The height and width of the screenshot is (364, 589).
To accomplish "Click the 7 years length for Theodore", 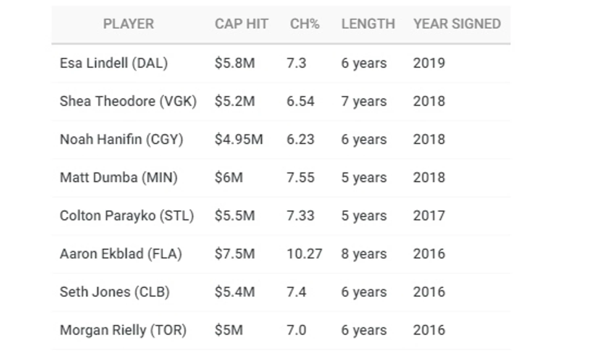I will [x=364, y=101].
